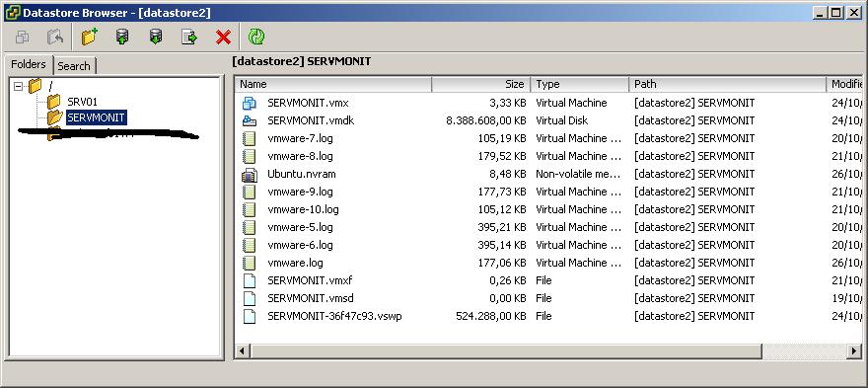The image size is (868, 388).
Task: Click the vmware.log file icon
Action: [250, 263]
